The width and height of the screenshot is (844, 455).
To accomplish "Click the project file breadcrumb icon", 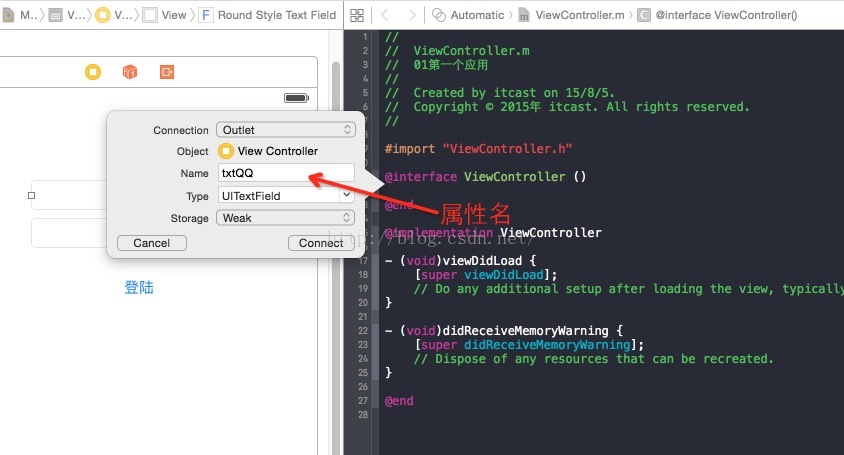I will tap(8, 15).
